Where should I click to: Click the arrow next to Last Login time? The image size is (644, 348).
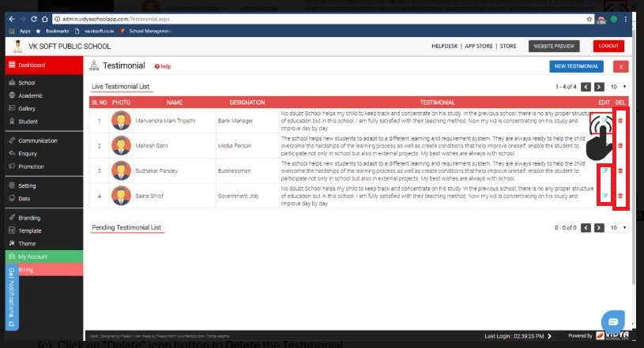(x=549, y=336)
